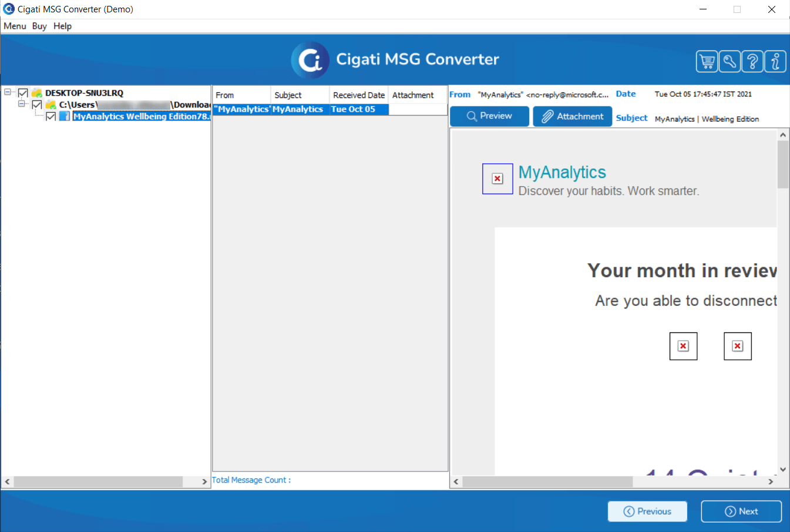Open the Menu menu
This screenshot has height=532, width=790.
pos(15,26)
